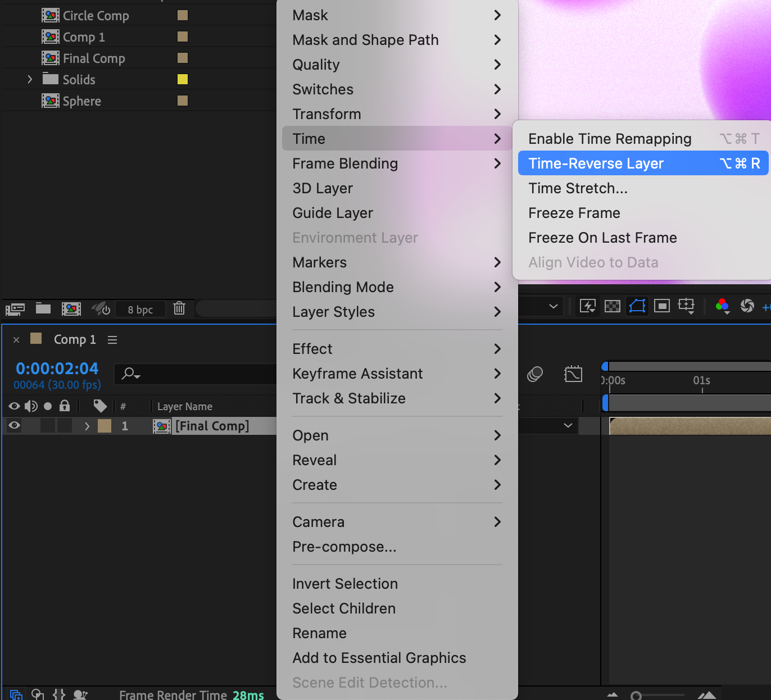
Task: Open Show Channel and Color Management icon
Action: [723, 306]
